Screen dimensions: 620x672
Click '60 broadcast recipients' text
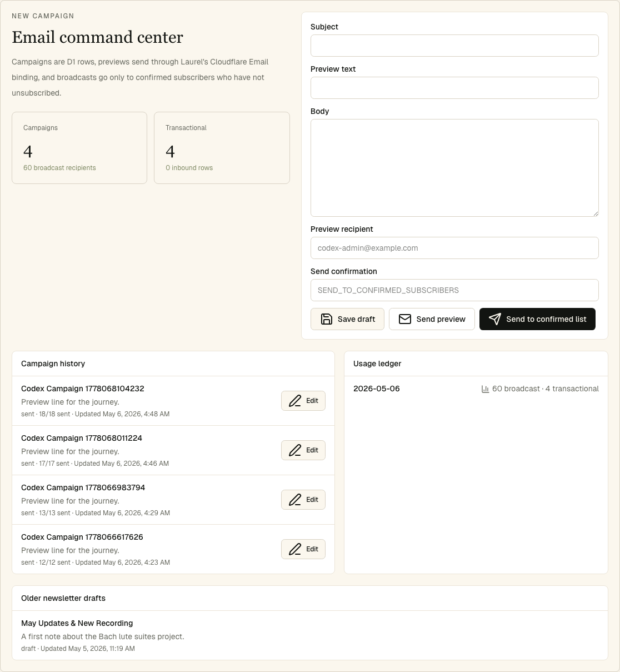click(59, 168)
